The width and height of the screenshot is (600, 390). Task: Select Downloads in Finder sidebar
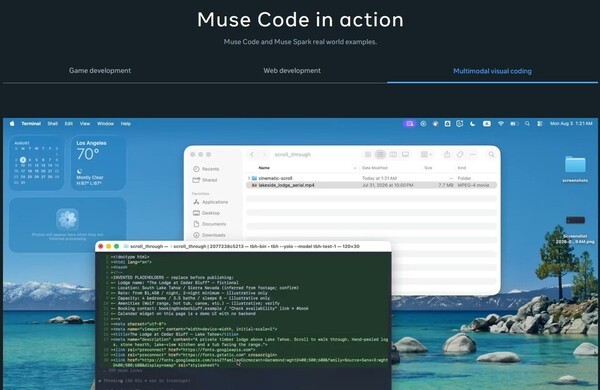[209, 235]
